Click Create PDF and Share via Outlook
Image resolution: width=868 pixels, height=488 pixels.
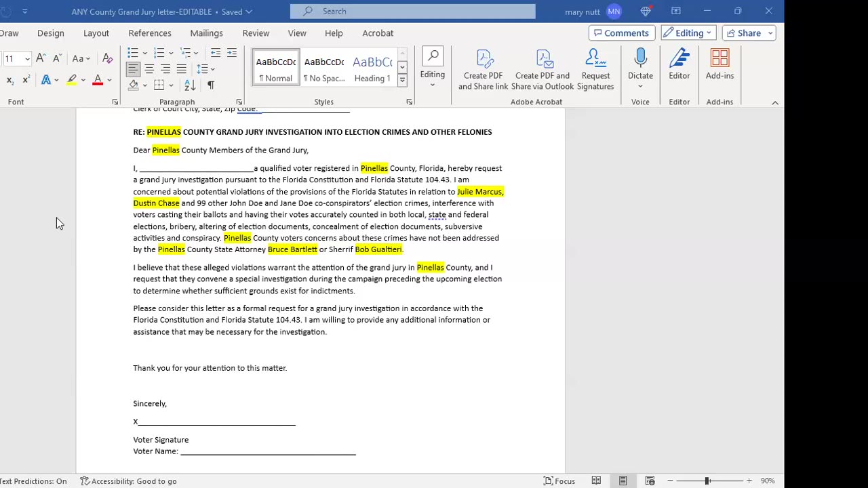tap(542, 69)
